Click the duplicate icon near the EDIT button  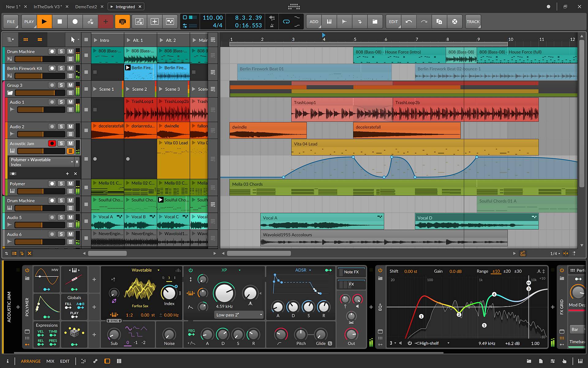439,21
